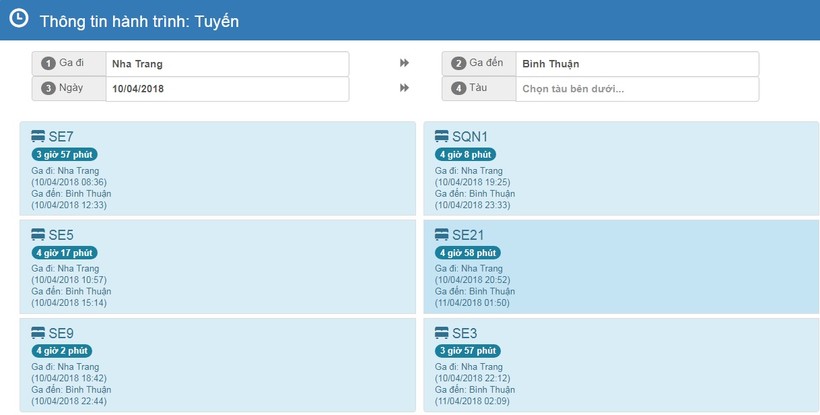The width and height of the screenshot is (820, 415).
Task: Click the train icon beside SE21
Action: coord(442,234)
